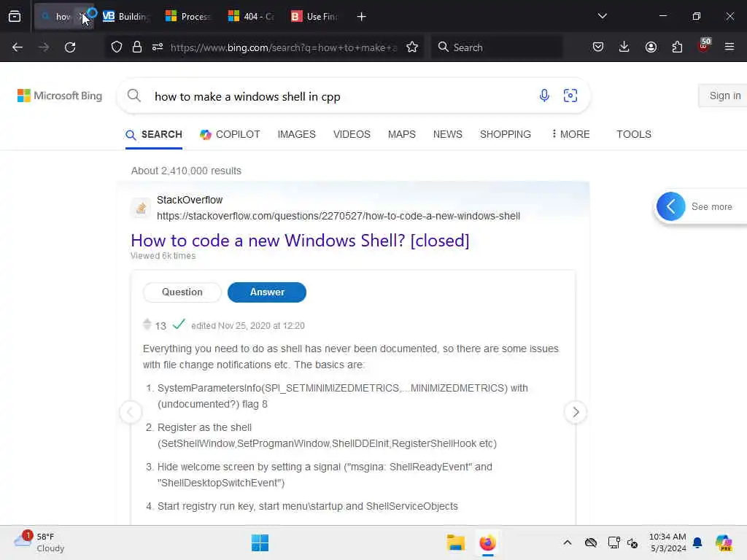Image resolution: width=747 pixels, height=560 pixels.
Task: Click the vote arrows beside 13
Action: click(147, 324)
